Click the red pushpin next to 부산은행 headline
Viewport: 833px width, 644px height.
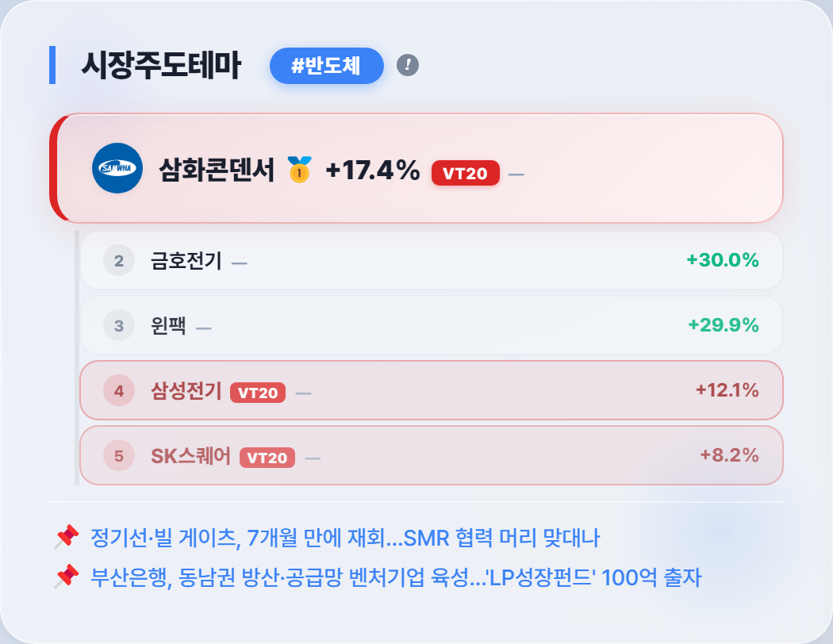[x=67, y=577]
